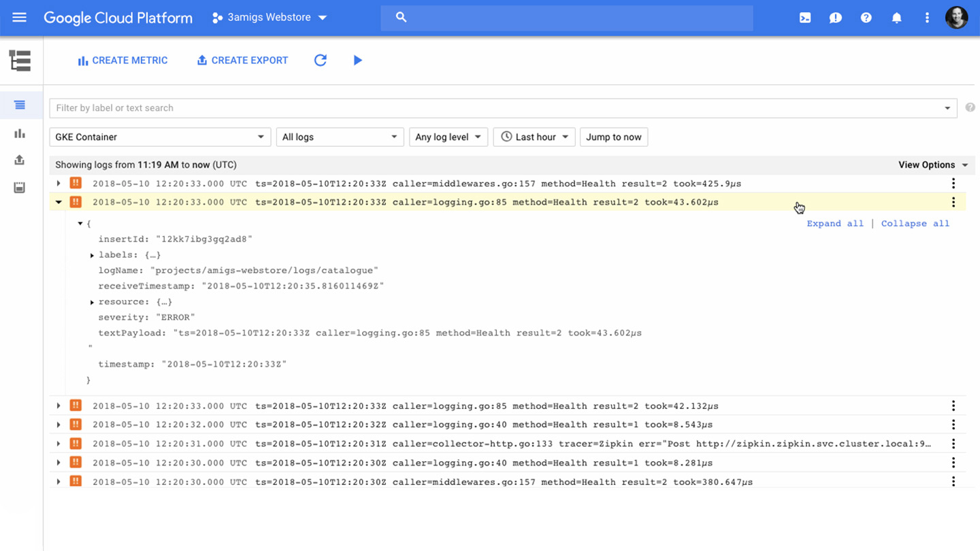Click CREATE EXPORT
This screenshot has width=980, height=551.
(242, 61)
